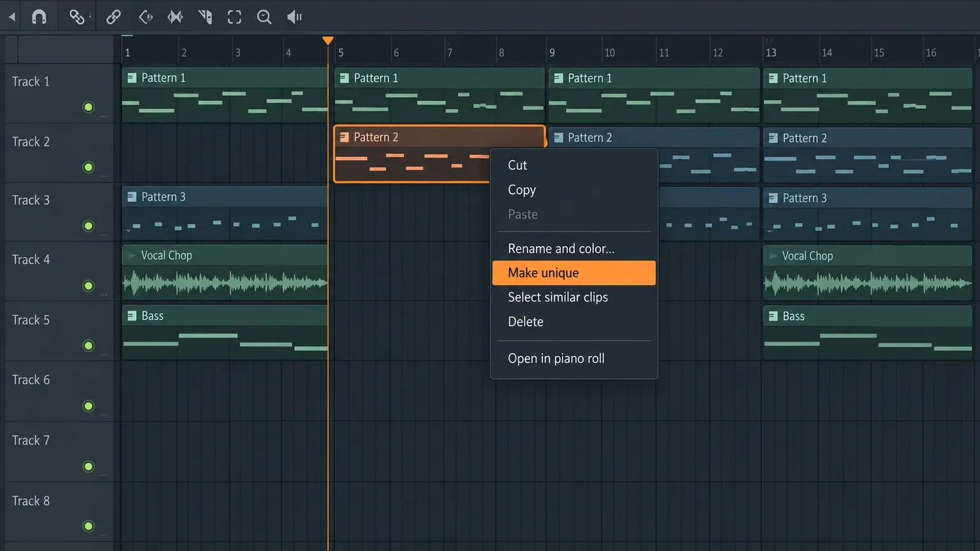Click the pattern icon on Pattern 1 at bar 13

click(773, 78)
